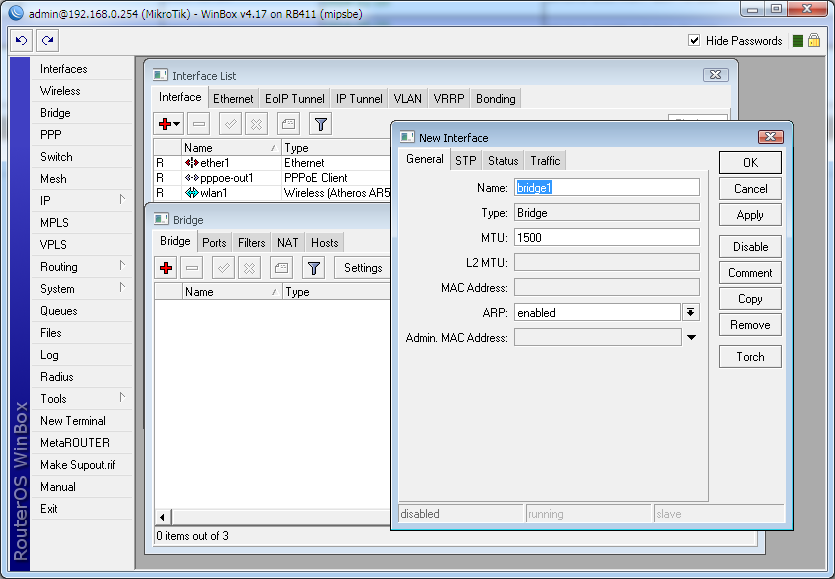Viewport: 835px width, 579px height.
Task: Open the Bonding tab in Interface List
Action: coord(496,99)
